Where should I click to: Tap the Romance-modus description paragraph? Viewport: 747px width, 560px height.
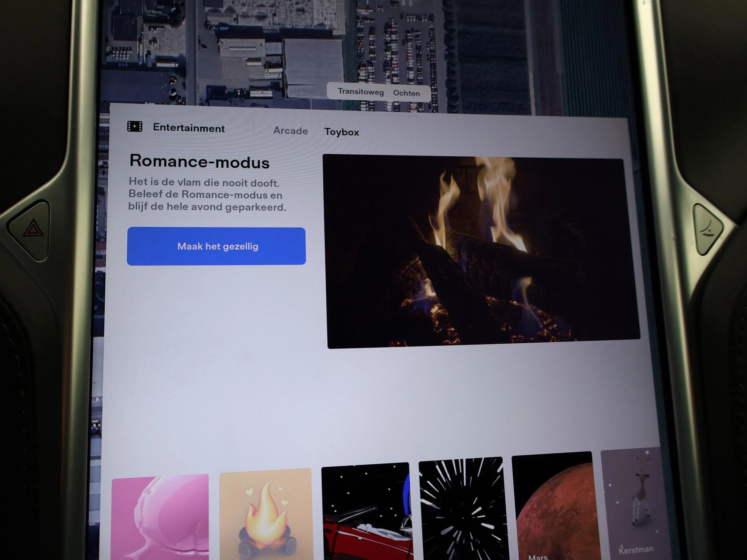point(206,194)
